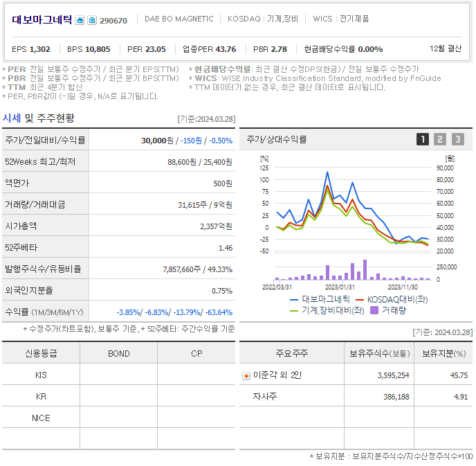476x466 pixels.
Task: Click the 30,000원 stock price
Action: pyautogui.click(x=157, y=141)
